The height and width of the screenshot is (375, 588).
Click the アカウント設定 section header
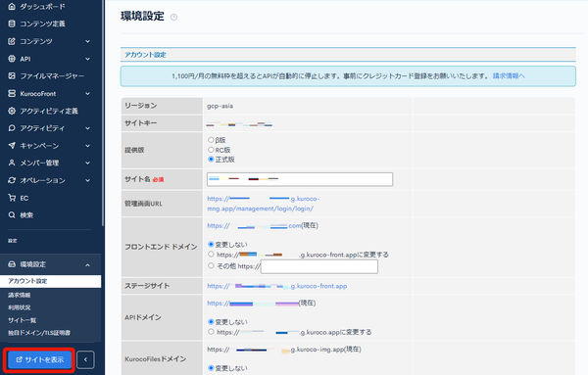click(x=348, y=55)
